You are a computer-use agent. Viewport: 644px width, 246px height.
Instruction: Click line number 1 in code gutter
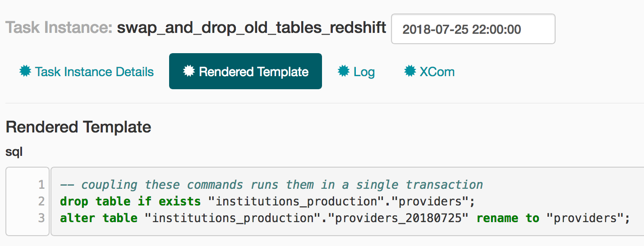point(41,185)
